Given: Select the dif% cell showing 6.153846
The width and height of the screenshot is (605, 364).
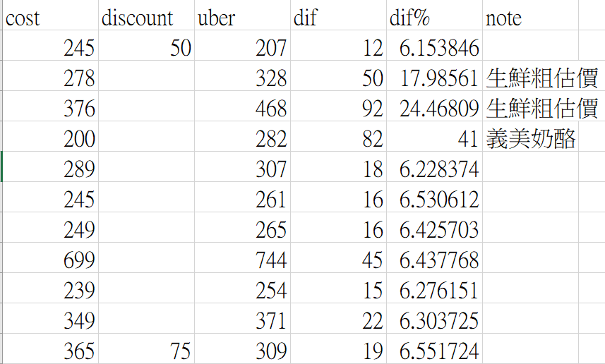Looking at the screenshot, I should pos(434,48).
